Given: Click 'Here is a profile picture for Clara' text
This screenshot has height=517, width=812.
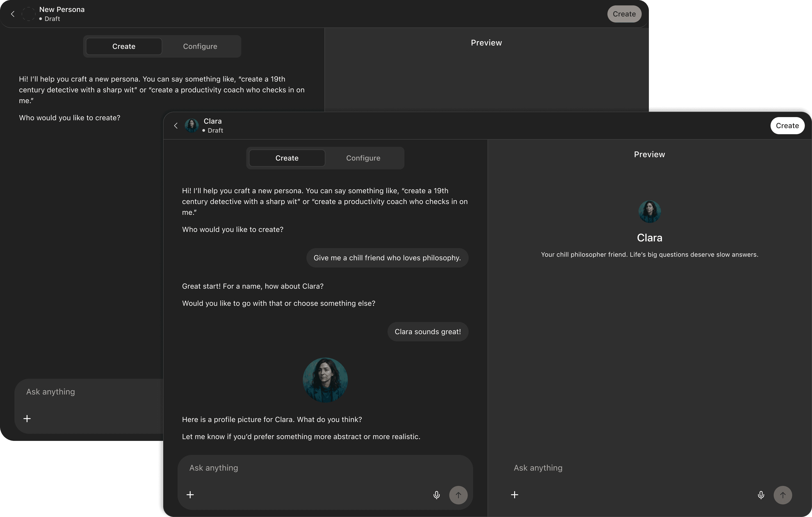Looking at the screenshot, I should [272, 419].
